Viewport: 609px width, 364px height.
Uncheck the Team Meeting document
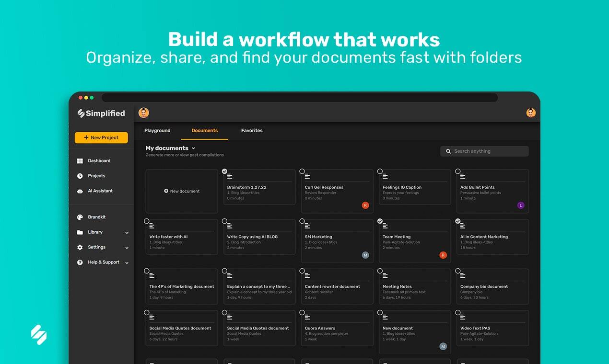coord(380,221)
